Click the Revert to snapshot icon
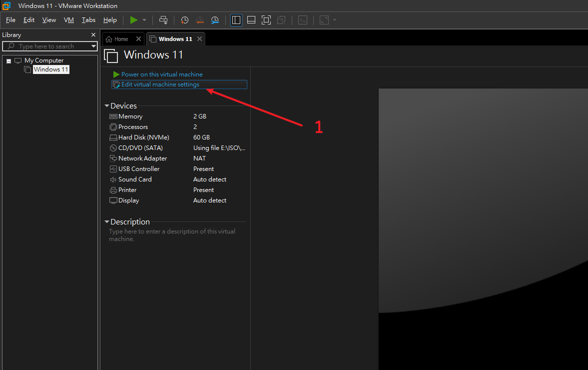The image size is (588, 370). tap(200, 20)
